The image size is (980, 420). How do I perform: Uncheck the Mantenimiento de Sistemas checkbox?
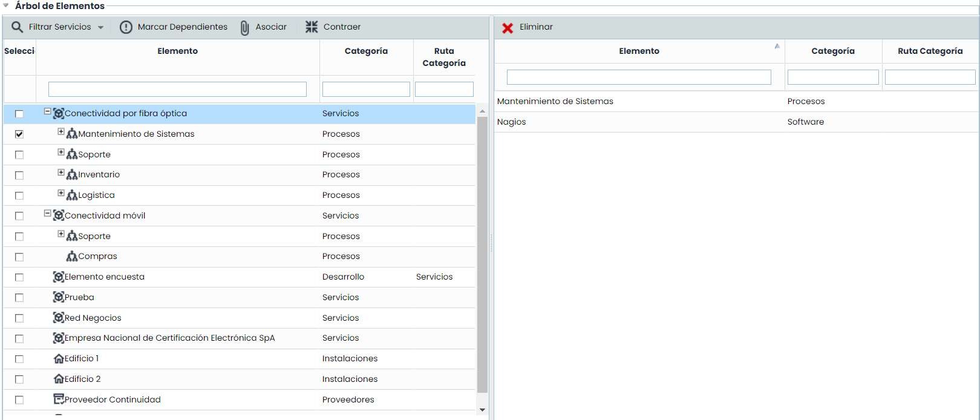[x=19, y=134]
